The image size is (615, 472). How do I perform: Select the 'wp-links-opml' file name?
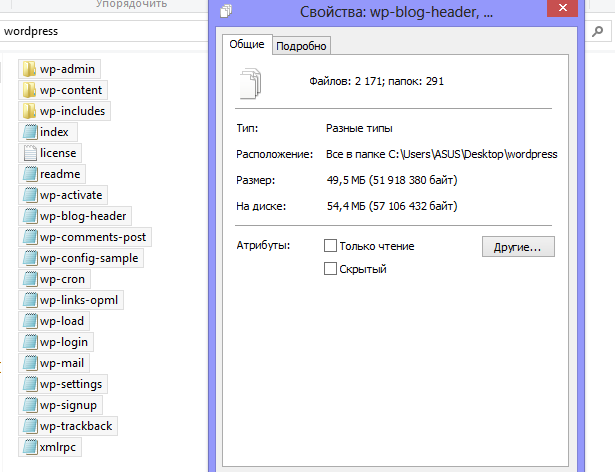click(79, 300)
